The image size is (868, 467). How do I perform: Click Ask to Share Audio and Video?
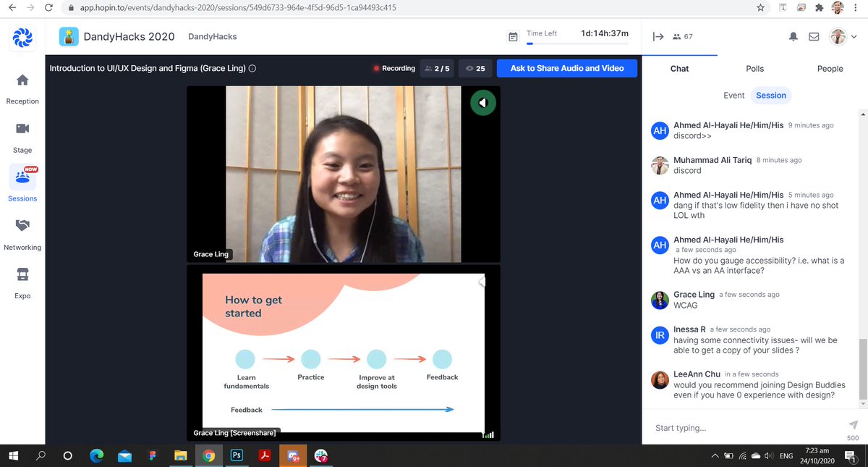(x=567, y=68)
